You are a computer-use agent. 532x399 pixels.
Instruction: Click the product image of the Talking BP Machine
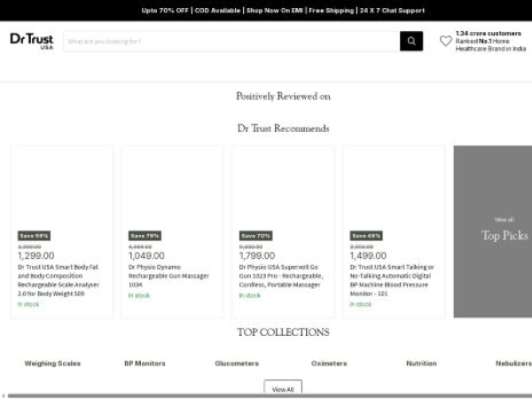[394, 188]
